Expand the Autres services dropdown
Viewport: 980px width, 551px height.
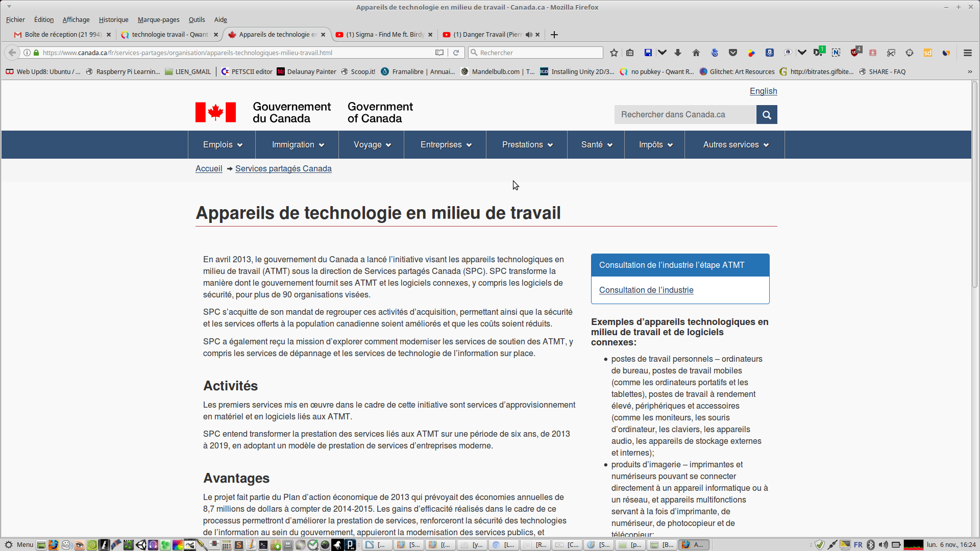point(735,145)
